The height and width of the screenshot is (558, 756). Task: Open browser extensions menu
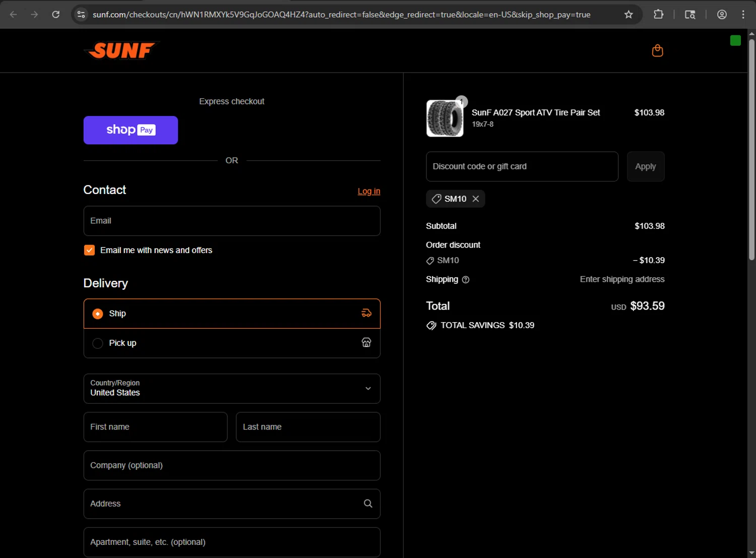tap(658, 15)
